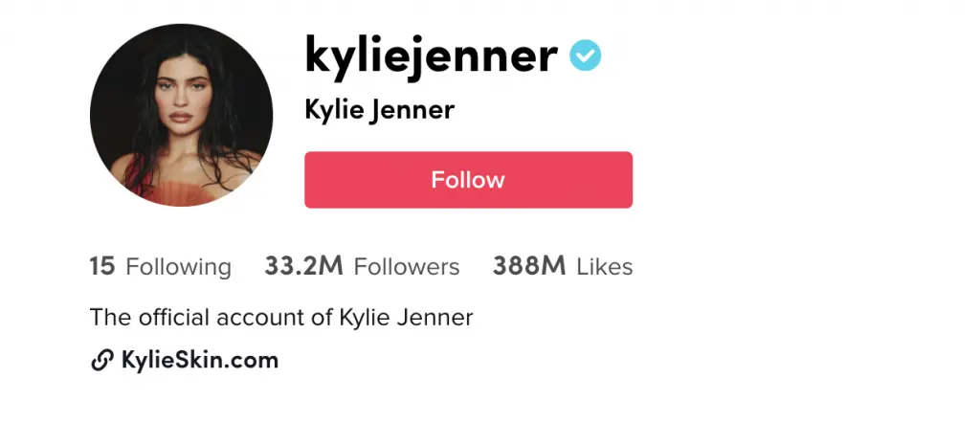Open the round profile avatar photo

181,115
